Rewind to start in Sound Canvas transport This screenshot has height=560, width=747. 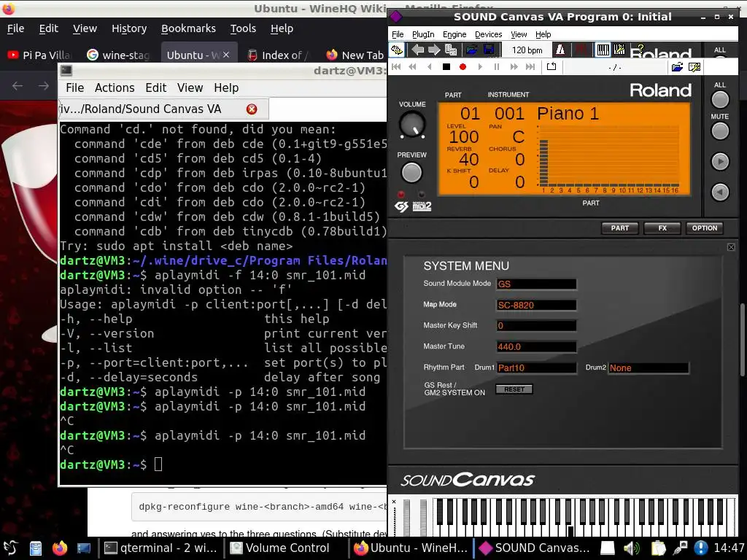click(396, 67)
